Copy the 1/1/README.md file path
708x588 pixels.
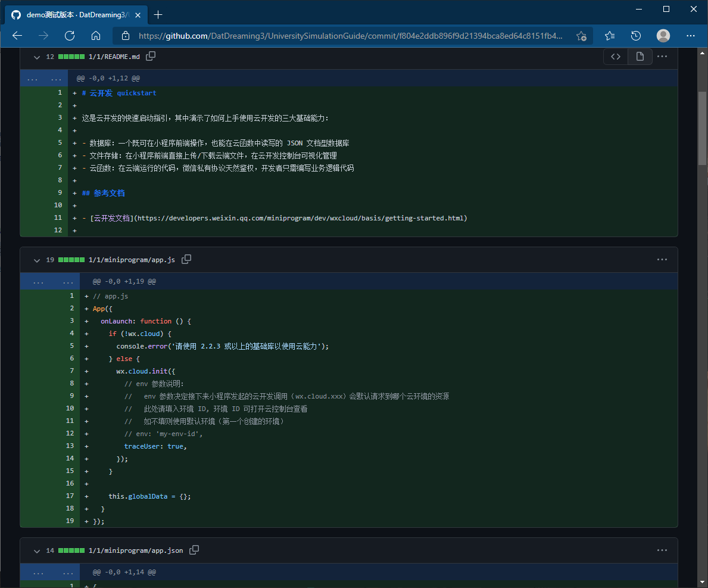[x=151, y=56]
